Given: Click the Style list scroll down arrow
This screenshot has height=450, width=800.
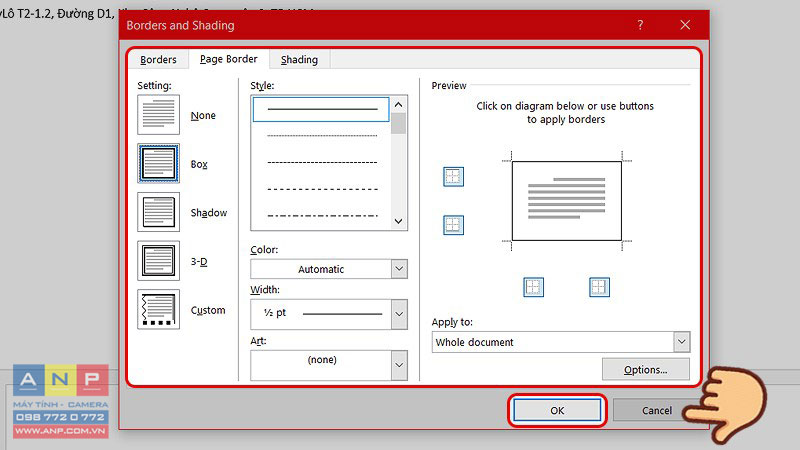Looking at the screenshot, I should pyautogui.click(x=398, y=221).
